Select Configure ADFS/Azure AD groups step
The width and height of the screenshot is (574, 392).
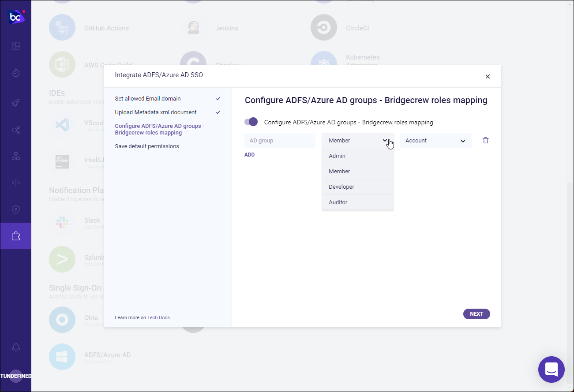160,129
